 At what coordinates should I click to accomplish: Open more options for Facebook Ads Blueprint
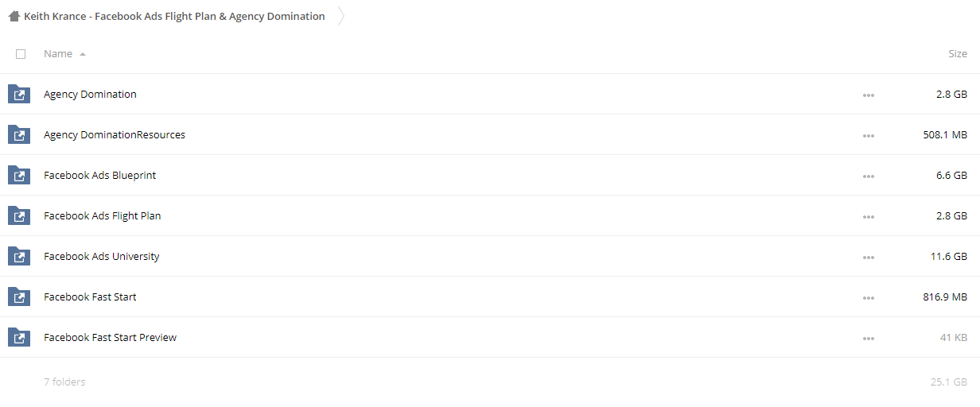[868, 176]
